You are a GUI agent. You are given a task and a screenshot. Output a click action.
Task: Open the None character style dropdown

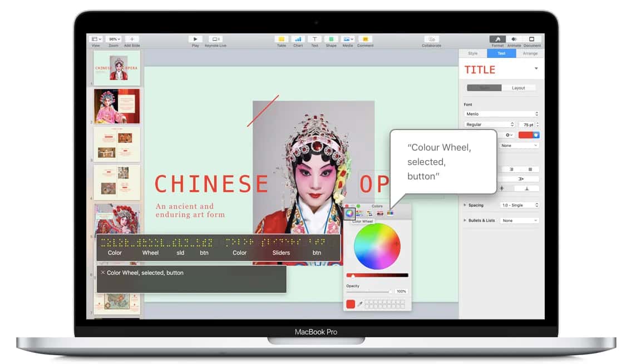pyautogui.click(x=519, y=146)
